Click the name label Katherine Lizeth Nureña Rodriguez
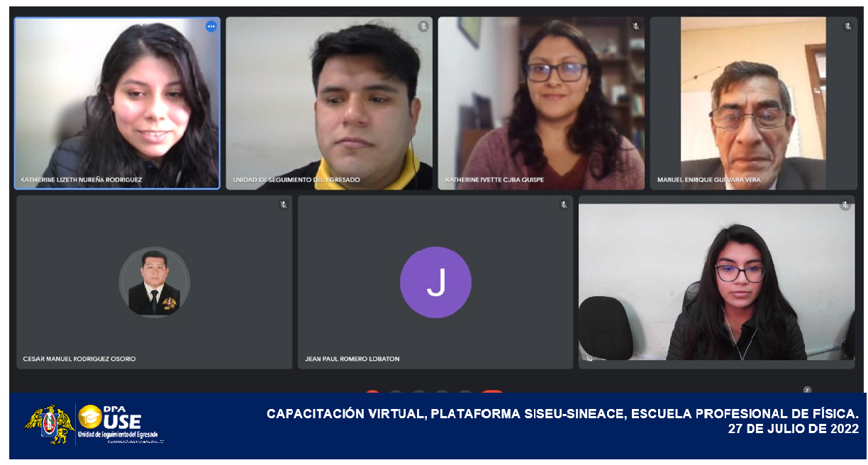The image size is (868, 465). point(82,180)
